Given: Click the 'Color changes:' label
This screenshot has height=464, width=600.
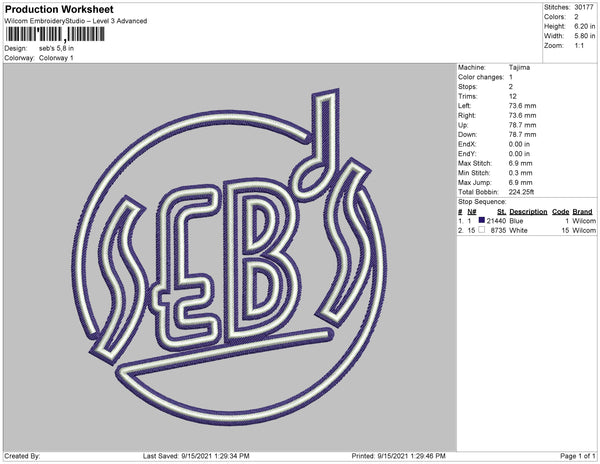Looking at the screenshot, I should coord(481,77).
